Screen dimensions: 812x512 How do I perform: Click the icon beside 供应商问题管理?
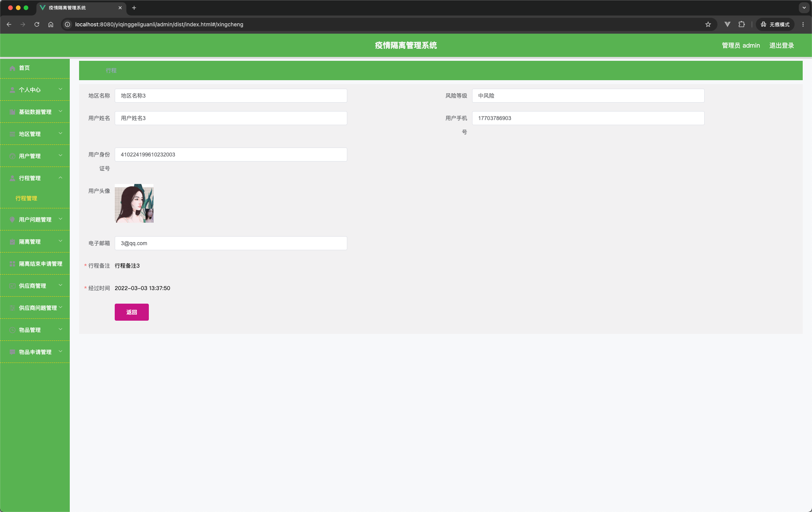(12, 308)
